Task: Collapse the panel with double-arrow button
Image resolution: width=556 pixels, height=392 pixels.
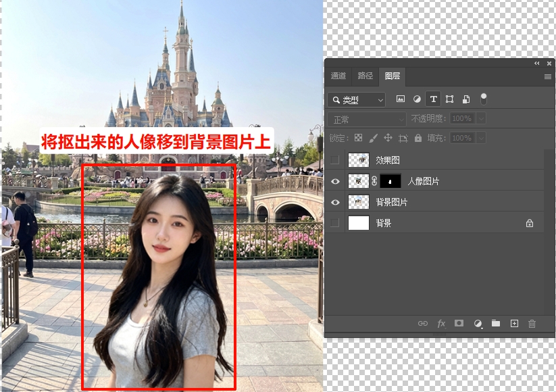Action: [x=536, y=63]
